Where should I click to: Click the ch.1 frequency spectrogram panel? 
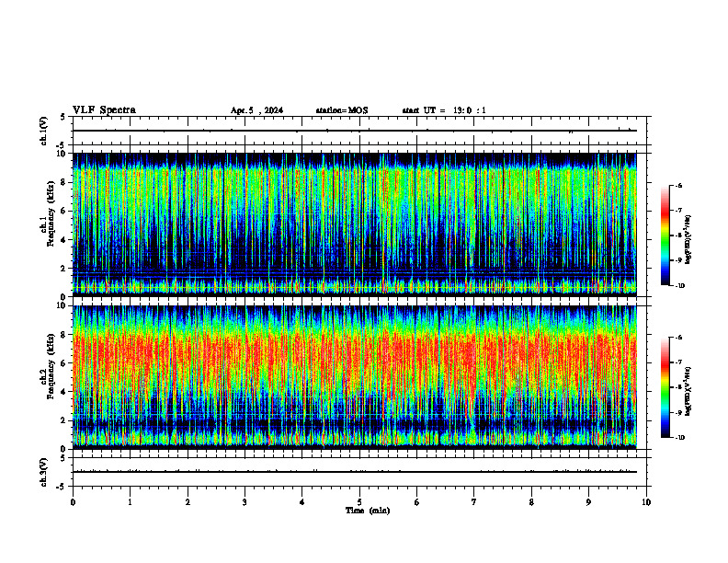354,224
